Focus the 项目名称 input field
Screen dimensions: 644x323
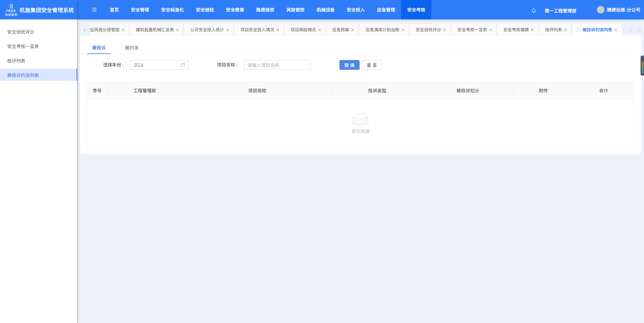coord(277,65)
